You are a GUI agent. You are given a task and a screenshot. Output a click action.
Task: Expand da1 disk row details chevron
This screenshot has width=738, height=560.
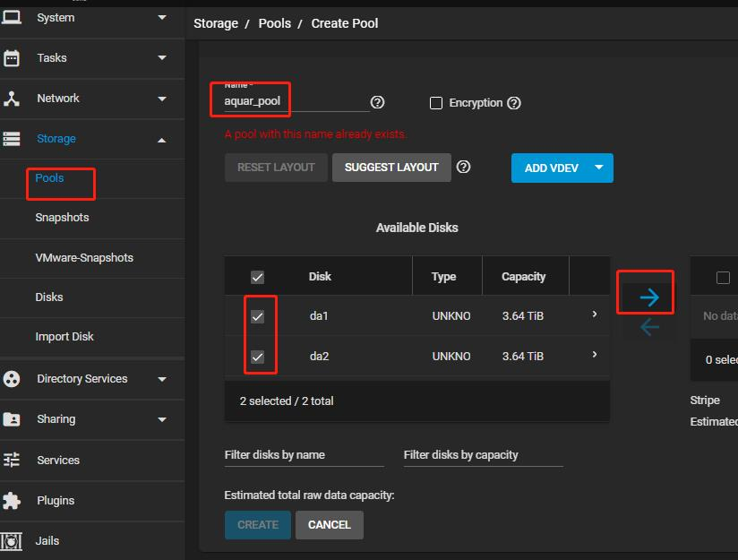pyautogui.click(x=595, y=314)
